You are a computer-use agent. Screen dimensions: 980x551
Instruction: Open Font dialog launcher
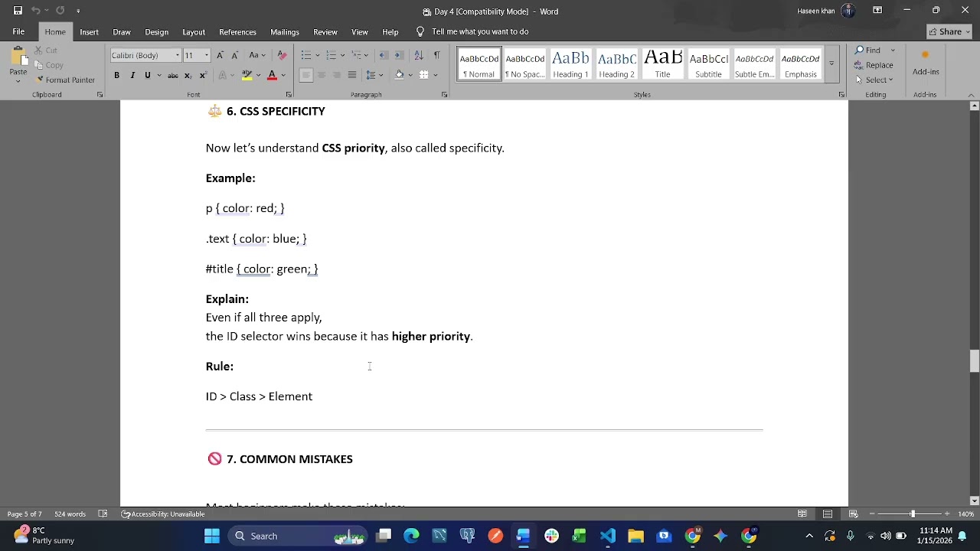tap(289, 95)
